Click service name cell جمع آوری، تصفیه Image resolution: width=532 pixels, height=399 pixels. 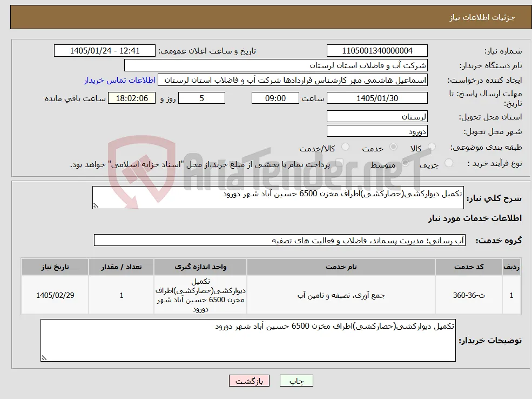point(341,295)
